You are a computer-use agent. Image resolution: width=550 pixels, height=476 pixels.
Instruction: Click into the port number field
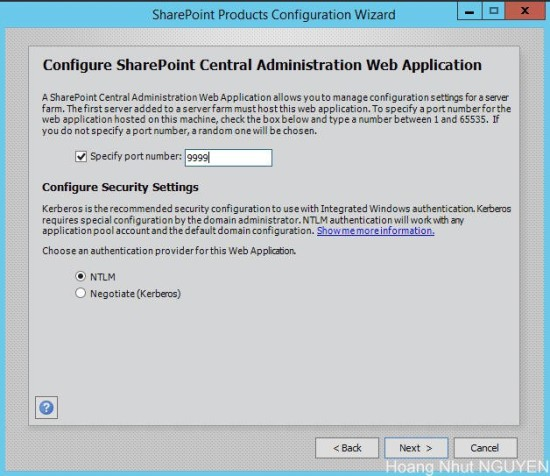pos(228,157)
